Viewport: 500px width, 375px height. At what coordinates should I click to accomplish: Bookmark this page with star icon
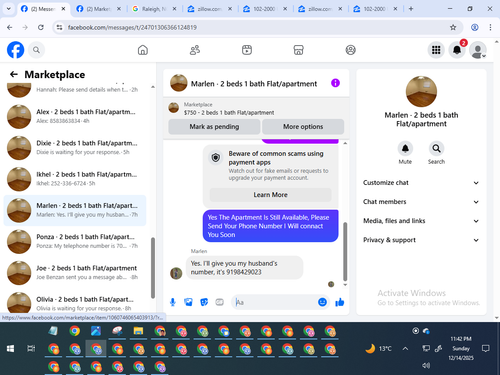(453, 27)
